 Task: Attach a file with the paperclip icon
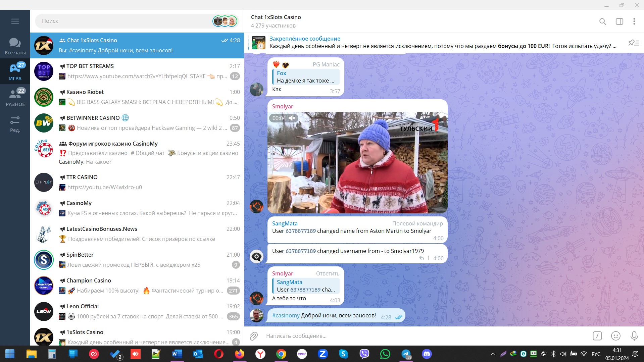[x=254, y=336]
